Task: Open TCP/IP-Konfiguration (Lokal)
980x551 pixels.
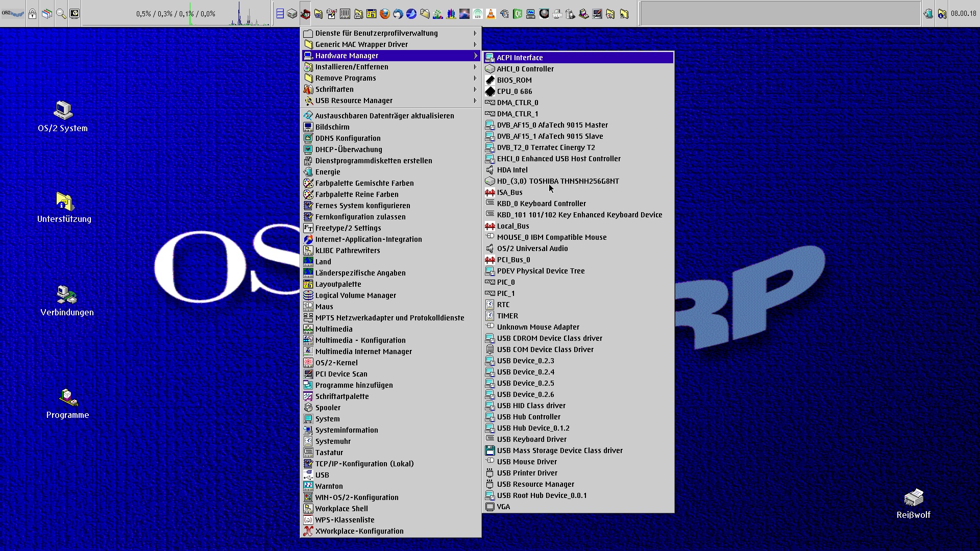Action: 390,464
